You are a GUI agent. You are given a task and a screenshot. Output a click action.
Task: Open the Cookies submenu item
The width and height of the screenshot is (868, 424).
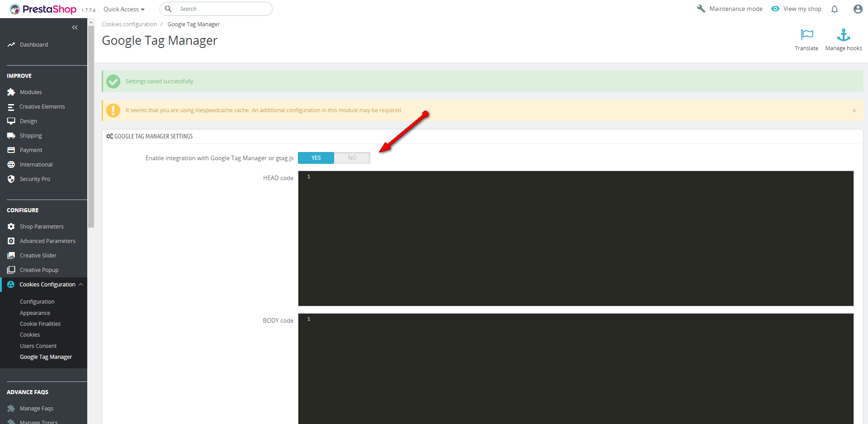30,335
